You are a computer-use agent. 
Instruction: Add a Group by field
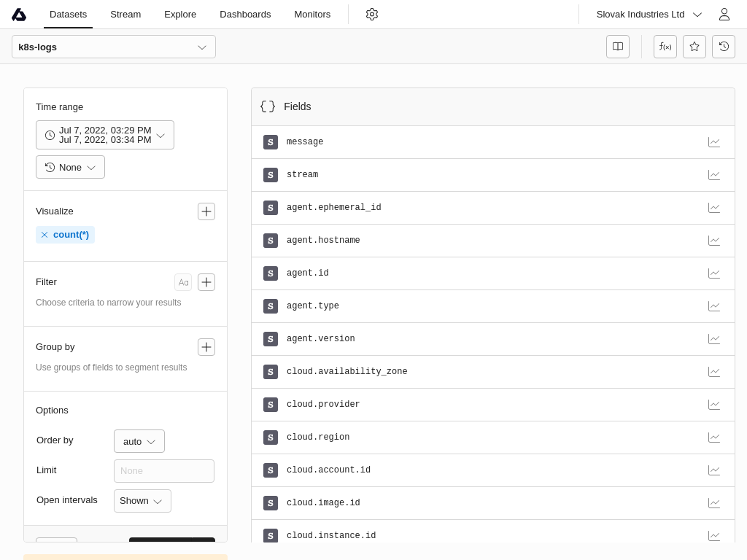point(206,347)
